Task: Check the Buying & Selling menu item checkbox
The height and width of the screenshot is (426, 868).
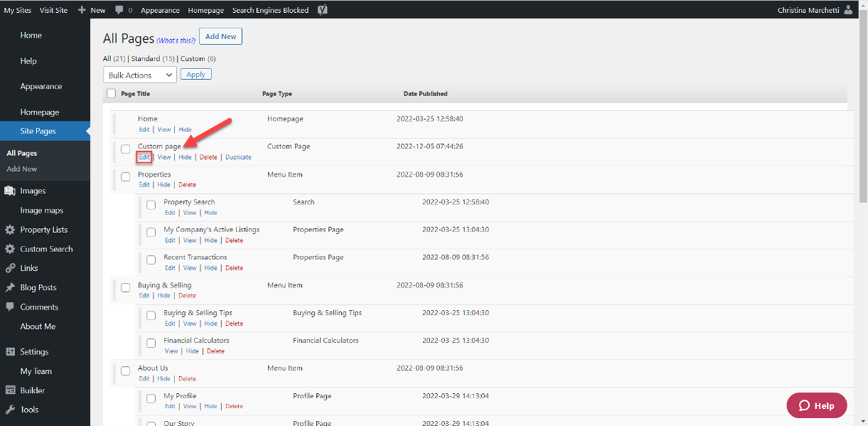Action: (x=125, y=288)
